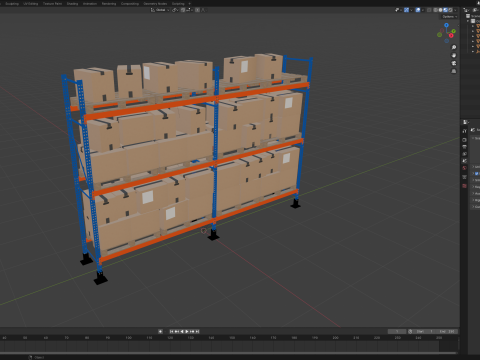The image size is (480, 360).
Task: Open the UV Editing workspace tab
Action: [31, 4]
